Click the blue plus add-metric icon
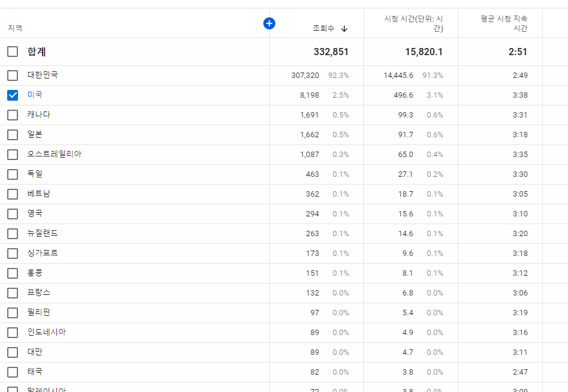Viewport: 568px width, 392px height. tap(269, 23)
